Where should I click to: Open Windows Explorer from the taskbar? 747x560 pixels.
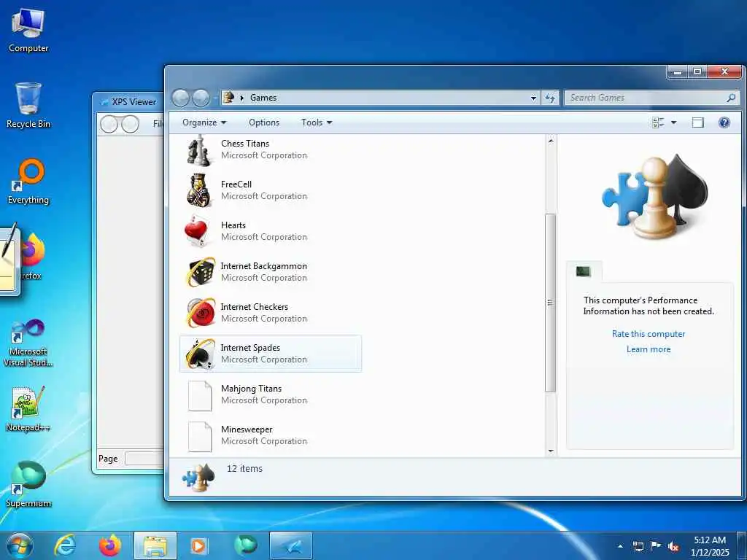[155, 545]
